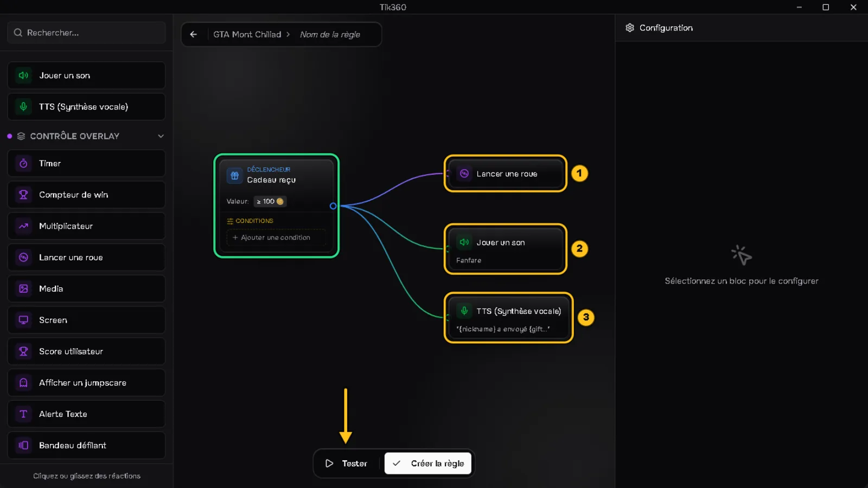Select the TTS node message preview text

tap(503, 329)
